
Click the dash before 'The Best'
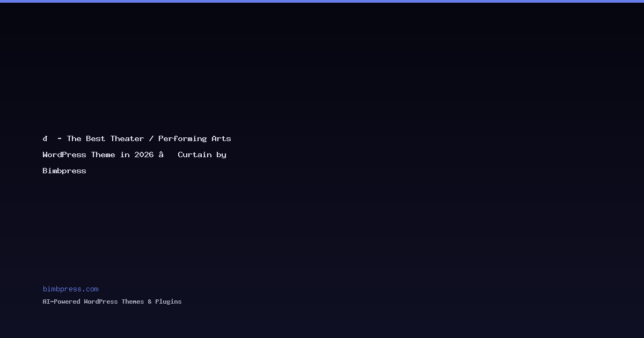(x=60, y=138)
